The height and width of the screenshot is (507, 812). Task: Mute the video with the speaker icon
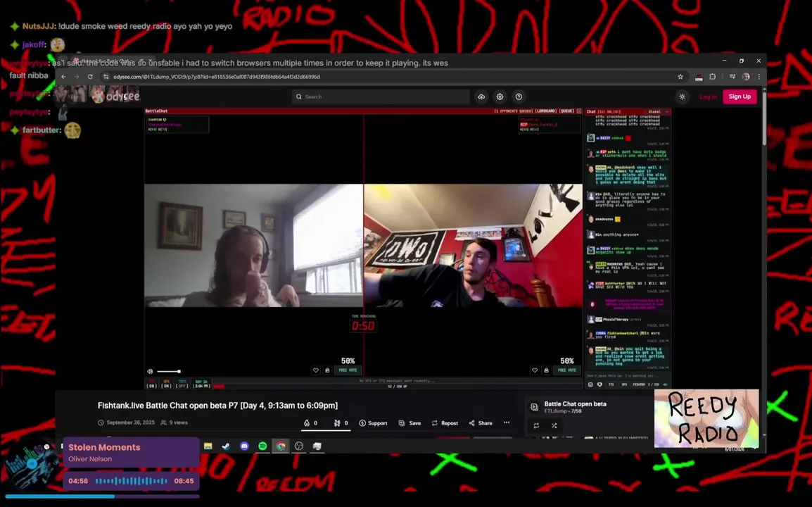[x=150, y=371]
